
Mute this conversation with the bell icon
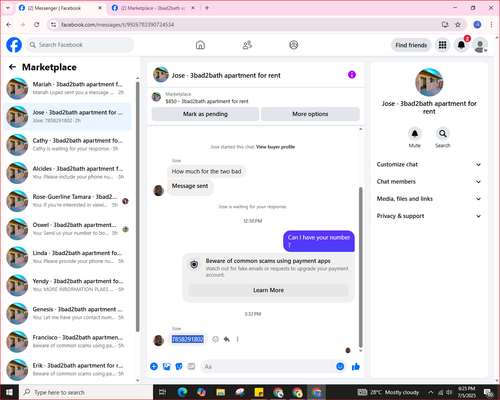click(415, 134)
